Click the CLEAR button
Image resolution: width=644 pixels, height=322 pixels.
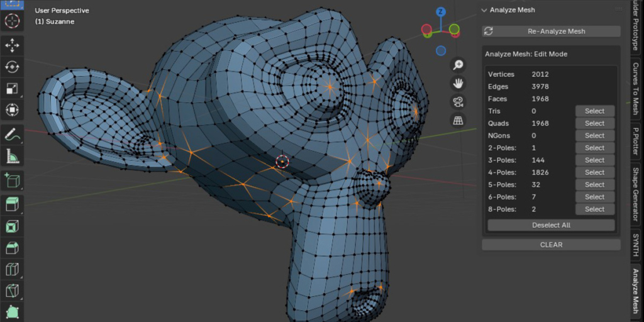point(551,245)
